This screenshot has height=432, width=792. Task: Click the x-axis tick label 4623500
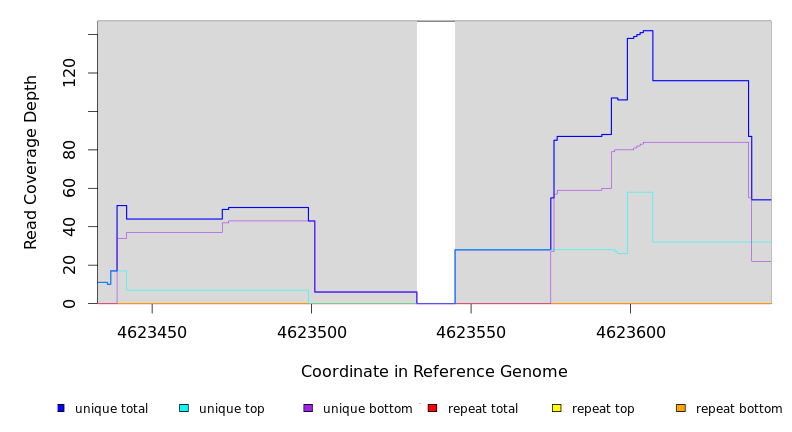[311, 331]
